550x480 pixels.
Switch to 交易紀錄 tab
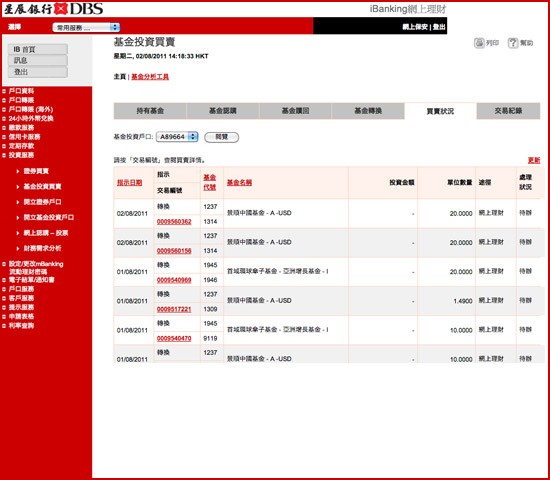(x=508, y=111)
